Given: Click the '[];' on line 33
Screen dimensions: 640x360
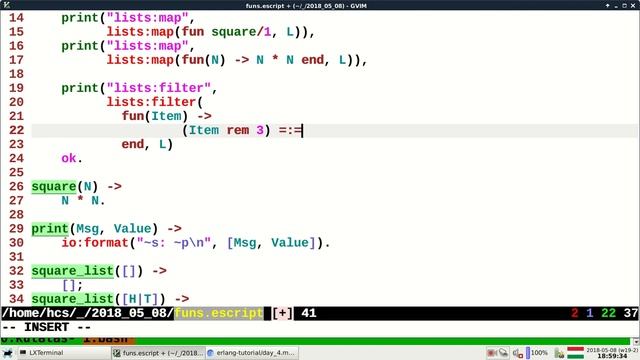Looking at the screenshot, I should [72, 285].
